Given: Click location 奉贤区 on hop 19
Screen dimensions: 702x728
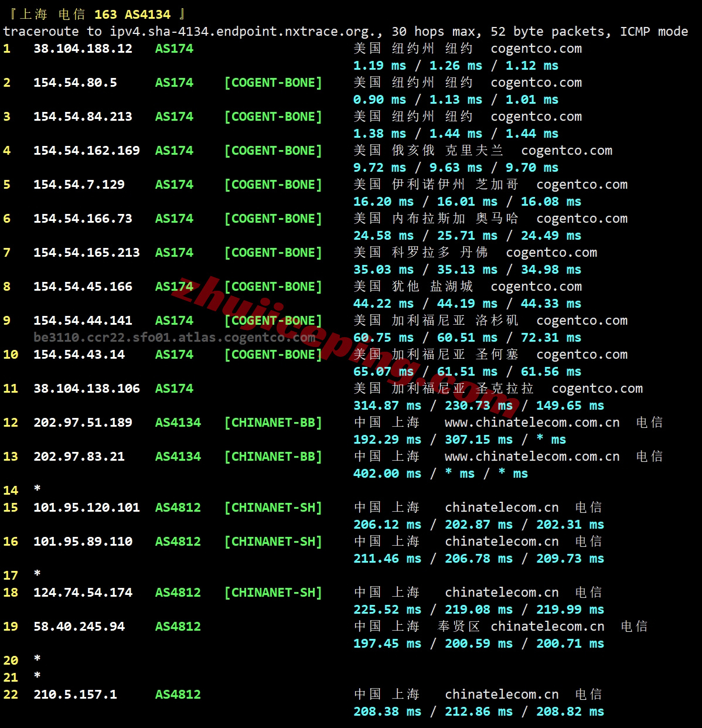Looking at the screenshot, I should (x=459, y=627).
